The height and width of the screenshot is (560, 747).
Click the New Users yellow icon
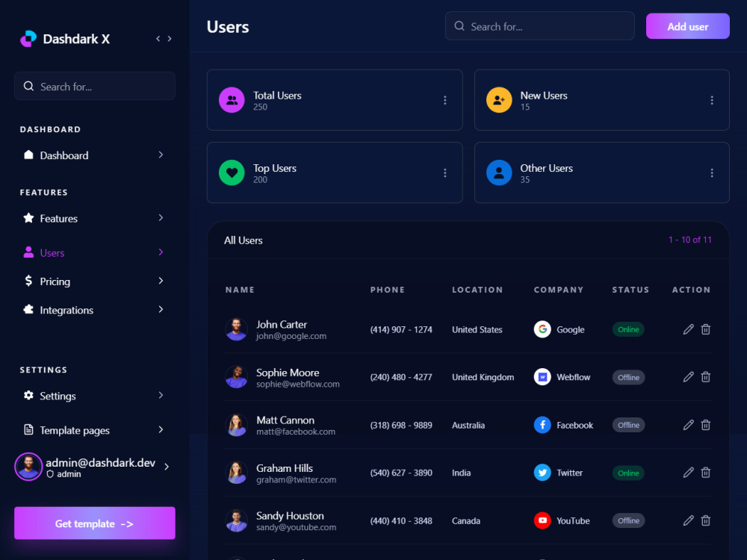coord(499,100)
